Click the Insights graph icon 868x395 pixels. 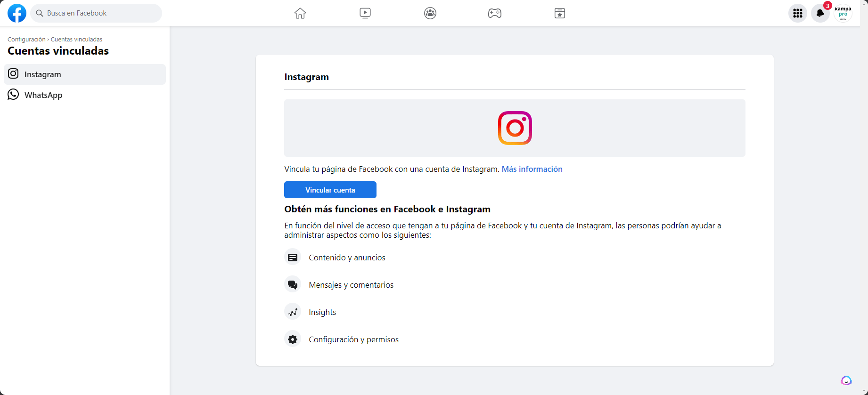[293, 312]
